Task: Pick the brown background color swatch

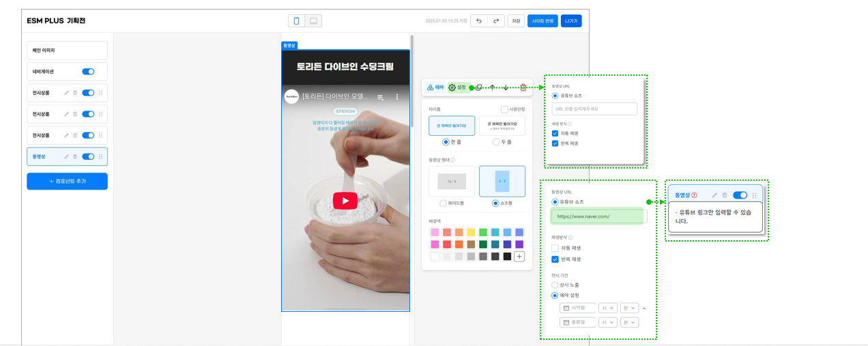Action: (x=471, y=244)
